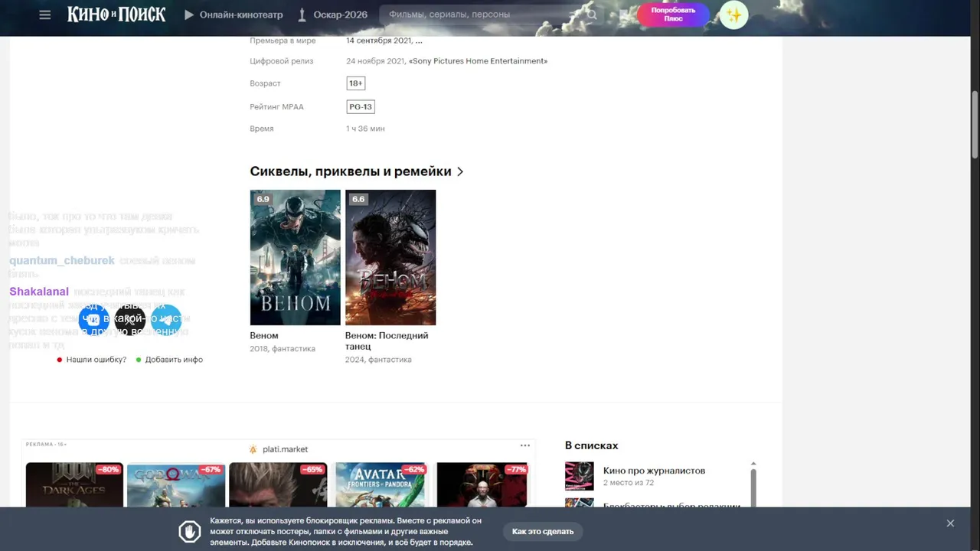The height and width of the screenshot is (551, 980).
Task: Go to the Кинопоиск logo home page
Action: [116, 15]
